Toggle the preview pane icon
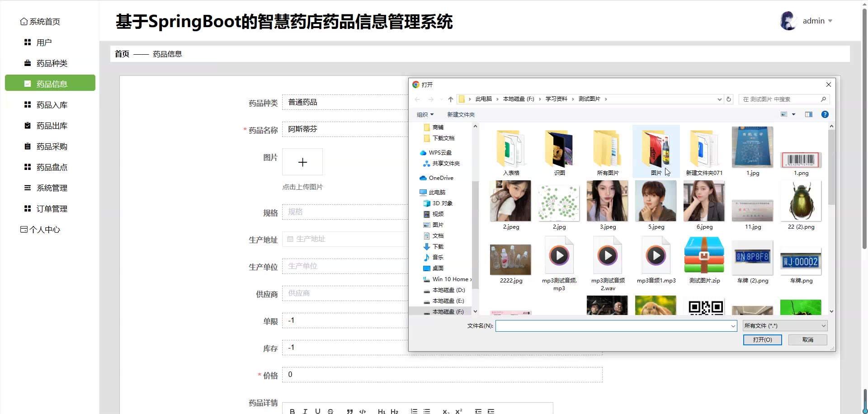 [x=808, y=114]
